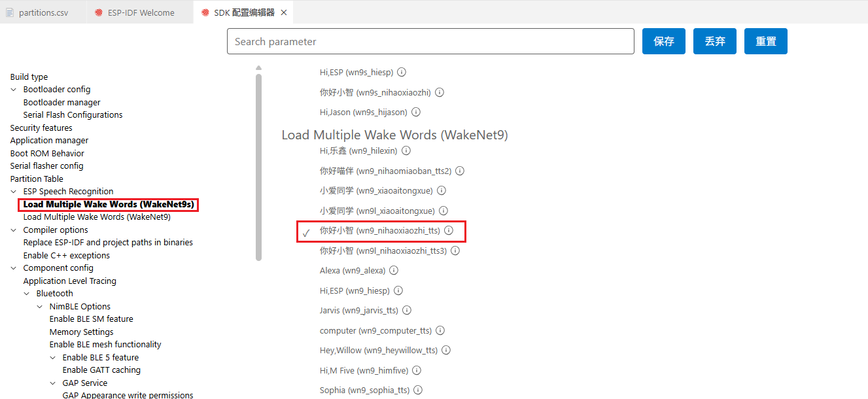Show info for Jarvis wake word
Image resolution: width=868 pixels, height=399 pixels.
(406, 311)
